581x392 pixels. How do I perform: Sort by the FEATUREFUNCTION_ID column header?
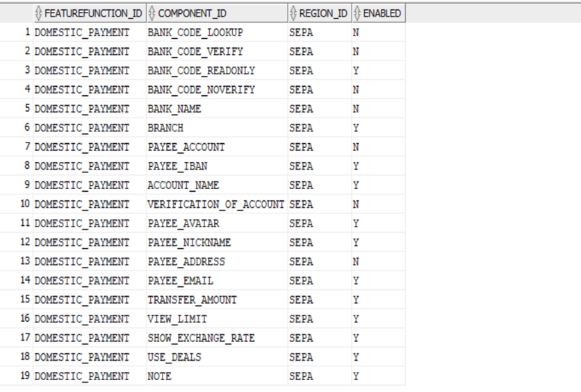[90, 13]
